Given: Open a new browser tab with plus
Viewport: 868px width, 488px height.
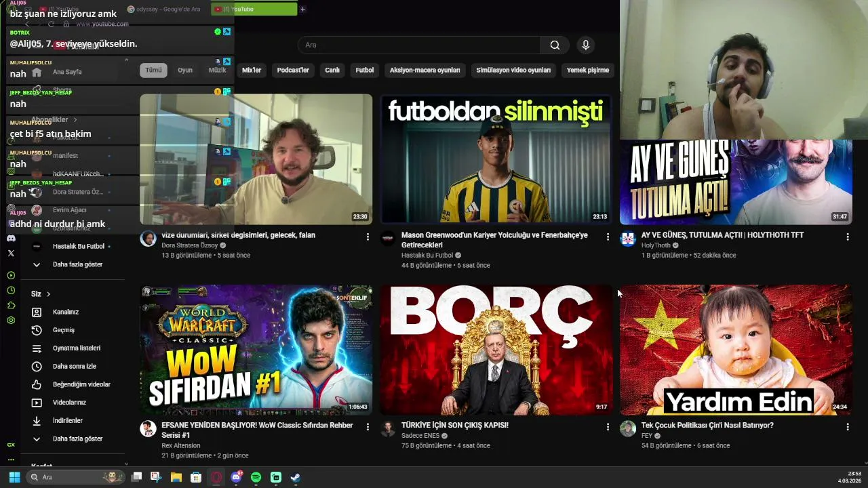Looking at the screenshot, I should click(x=302, y=9).
